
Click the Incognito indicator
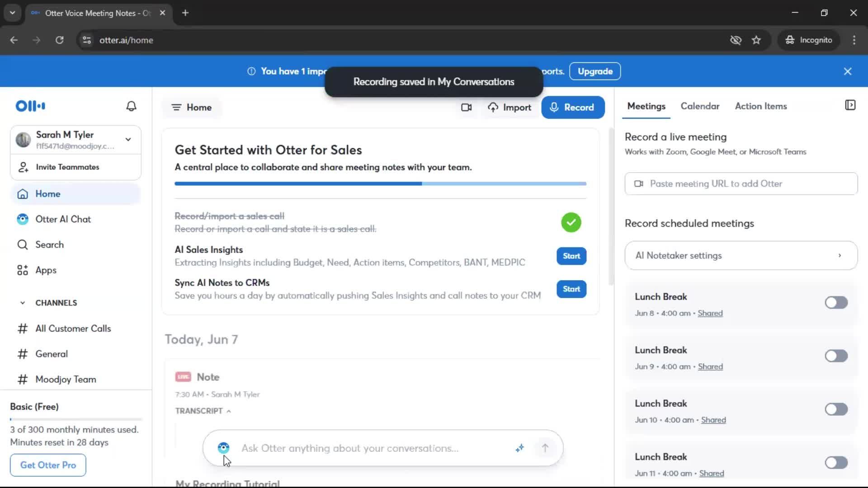pyautogui.click(x=809, y=40)
